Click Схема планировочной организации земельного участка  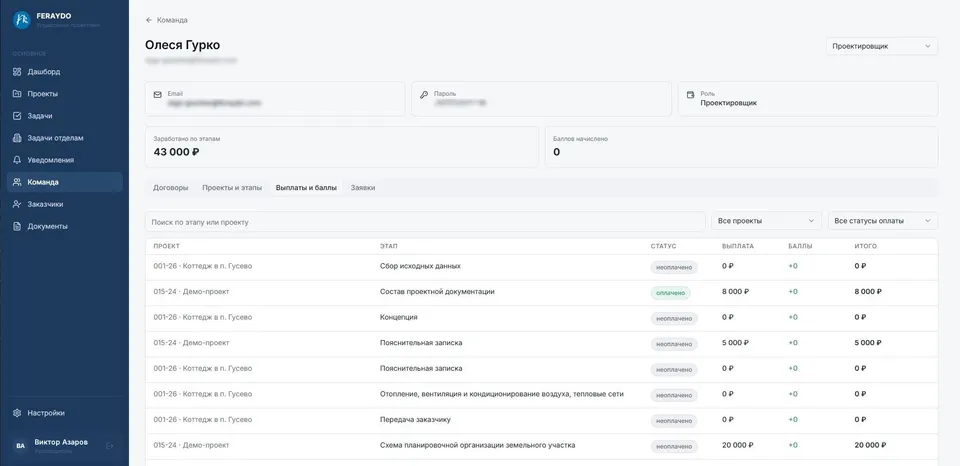click(x=478, y=445)
